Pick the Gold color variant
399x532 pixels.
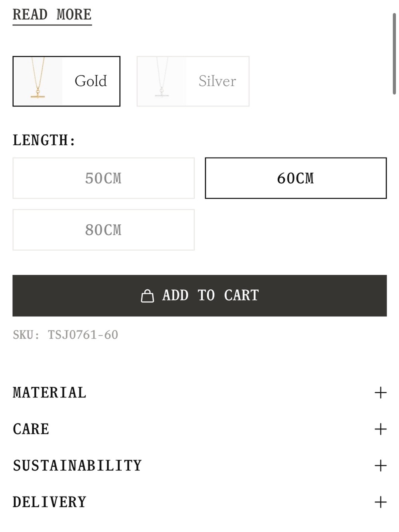[x=66, y=81]
